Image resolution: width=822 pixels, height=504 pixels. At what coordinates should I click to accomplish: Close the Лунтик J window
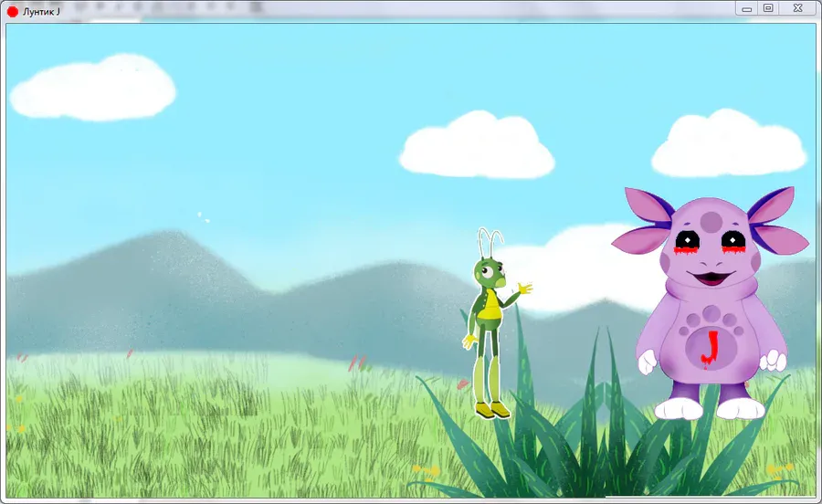pyautogui.click(x=797, y=8)
